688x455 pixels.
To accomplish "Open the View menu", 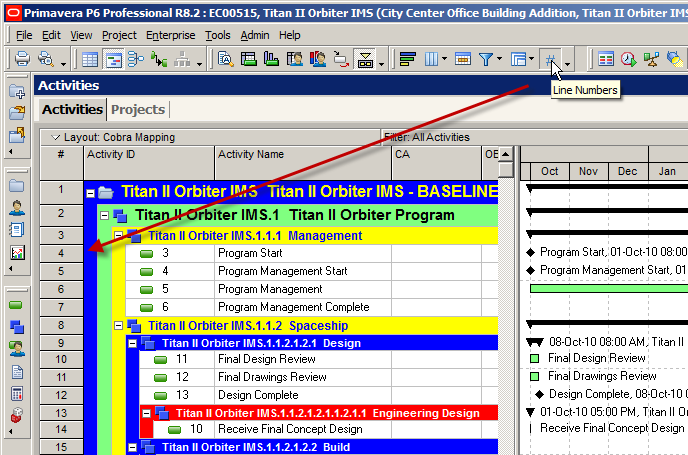I will 81,35.
